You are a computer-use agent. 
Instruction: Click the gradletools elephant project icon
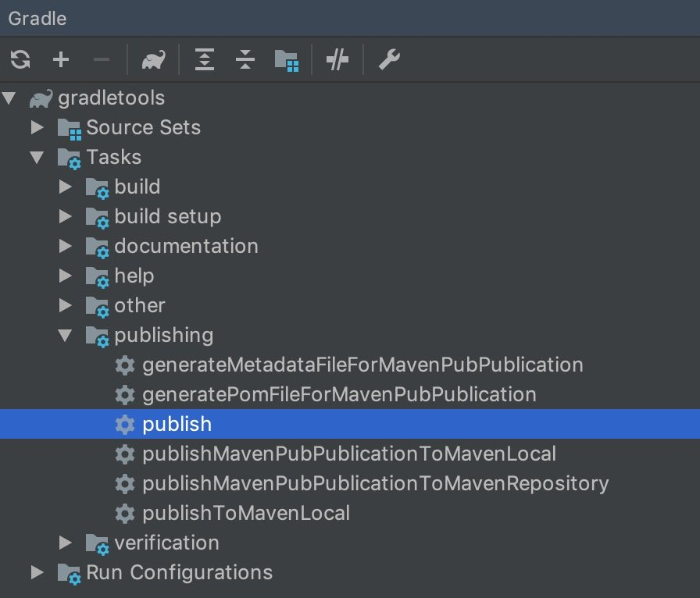pyautogui.click(x=41, y=98)
